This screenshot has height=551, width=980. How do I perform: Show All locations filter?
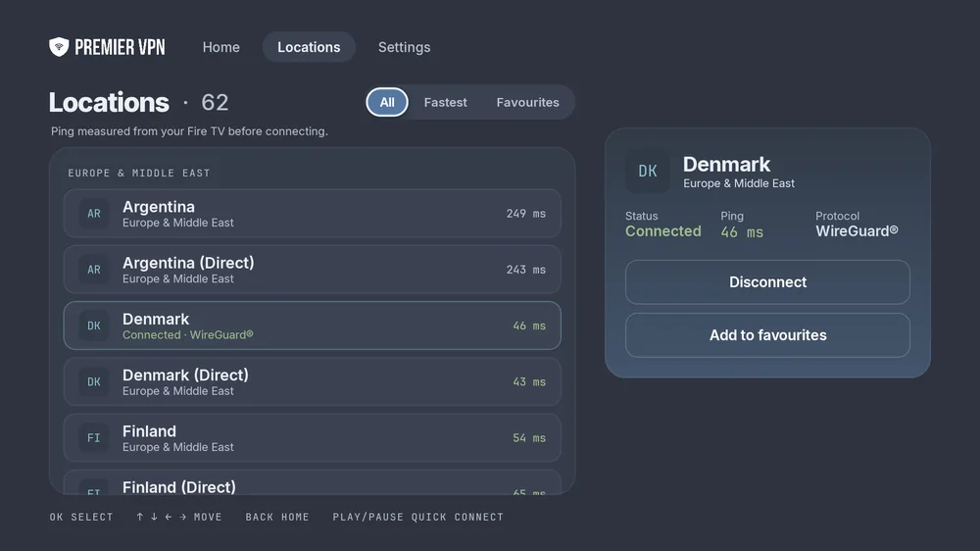387,102
